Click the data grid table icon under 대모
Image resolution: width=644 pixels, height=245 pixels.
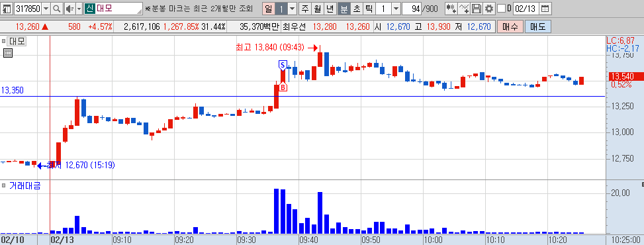coord(8,52)
